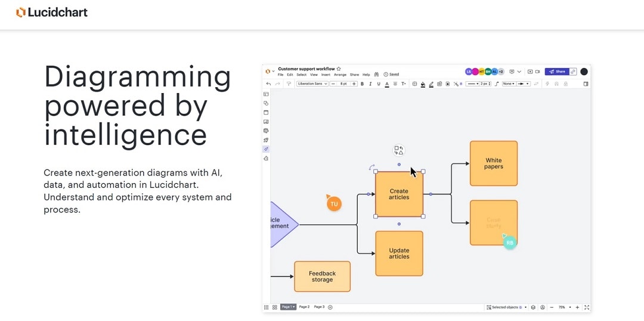Click the Undo arrow
Screen dimensions: 644x321
[x=268, y=84]
